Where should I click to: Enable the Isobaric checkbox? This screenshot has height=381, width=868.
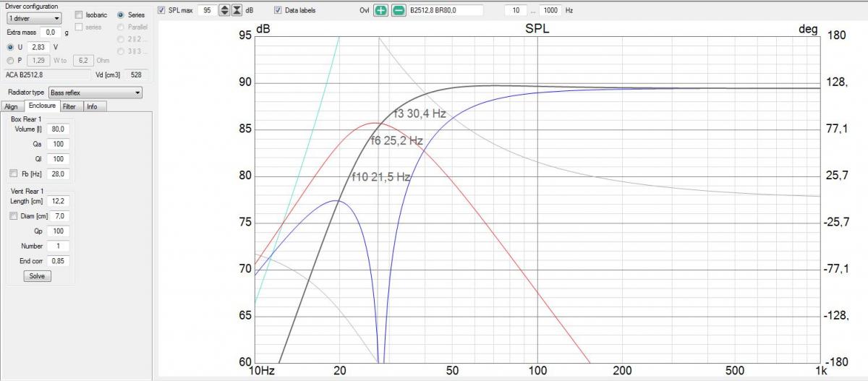tap(79, 15)
